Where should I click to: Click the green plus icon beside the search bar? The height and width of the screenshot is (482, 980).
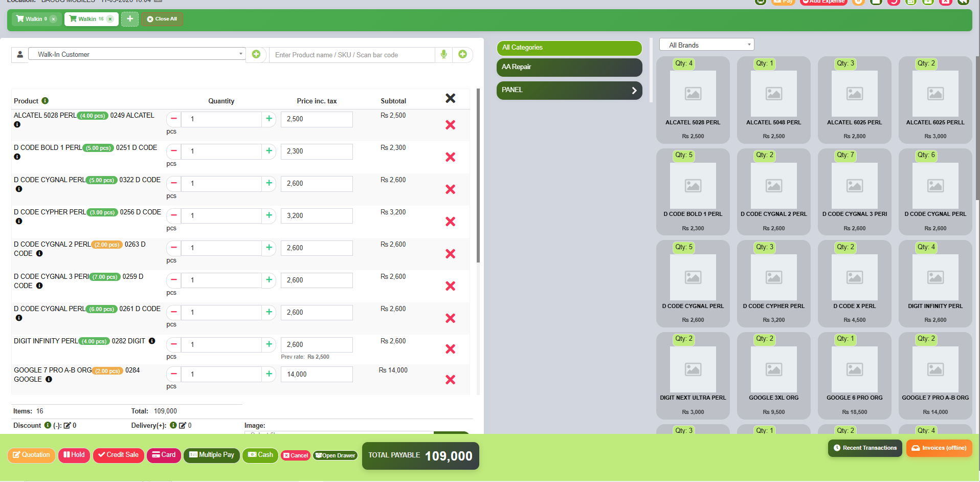click(462, 55)
